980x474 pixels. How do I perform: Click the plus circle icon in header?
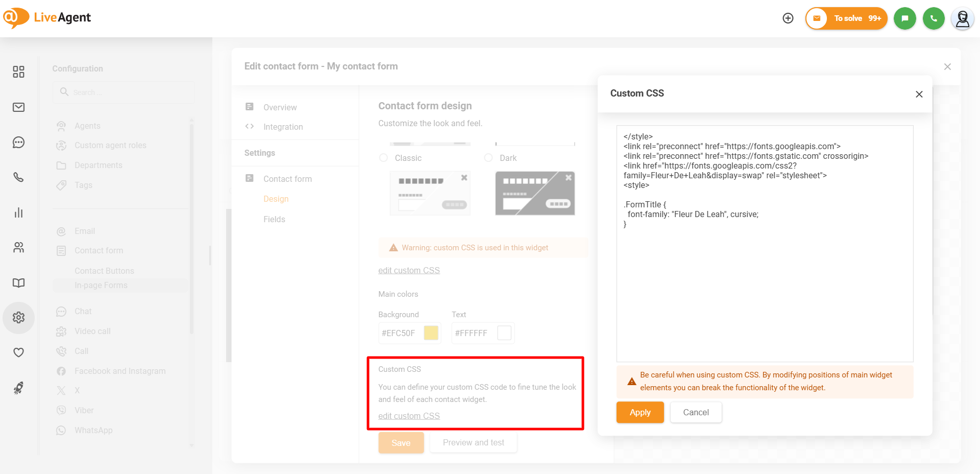pyautogui.click(x=788, y=18)
